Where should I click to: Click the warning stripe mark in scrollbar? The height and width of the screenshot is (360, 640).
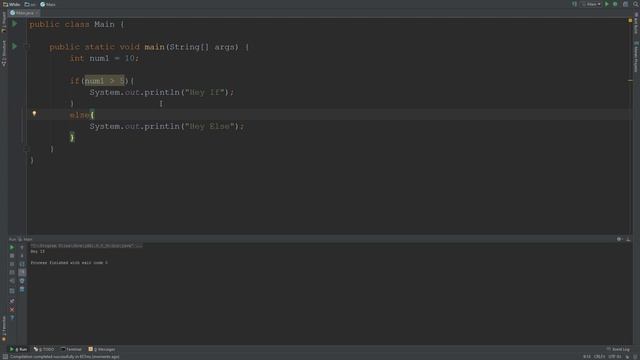click(630, 81)
